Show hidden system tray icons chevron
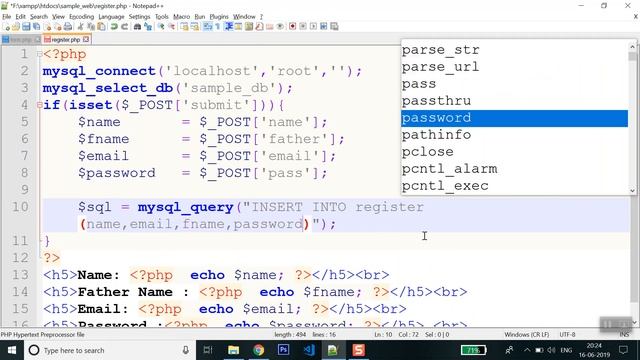 (x=527, y=350)
